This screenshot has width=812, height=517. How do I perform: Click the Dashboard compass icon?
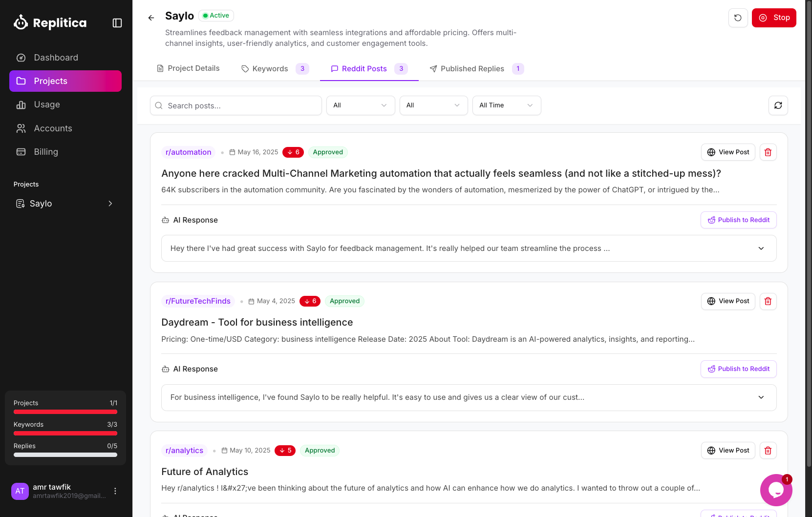click(x=21, y=58)
